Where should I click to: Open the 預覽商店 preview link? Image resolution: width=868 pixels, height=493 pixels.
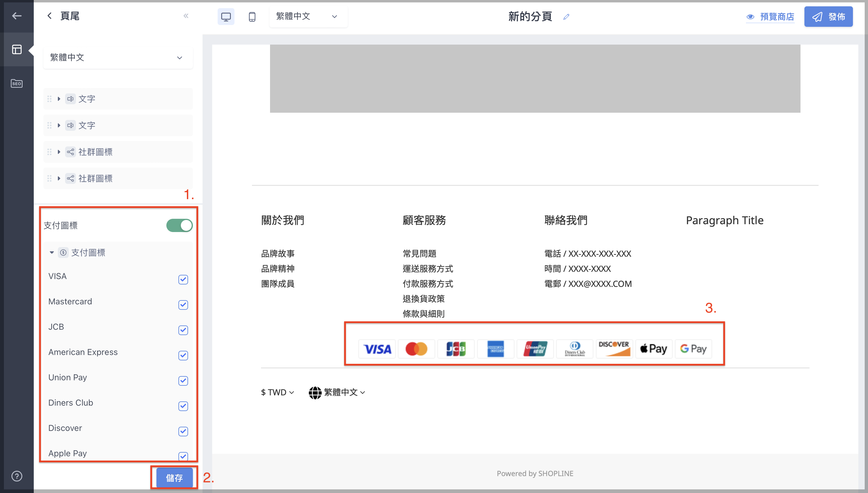click(771, 17)
